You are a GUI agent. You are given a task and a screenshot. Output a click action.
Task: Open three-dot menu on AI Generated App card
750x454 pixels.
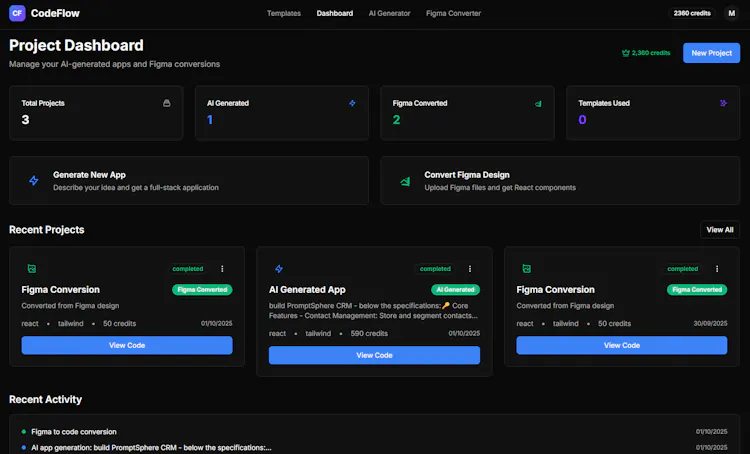470,269
